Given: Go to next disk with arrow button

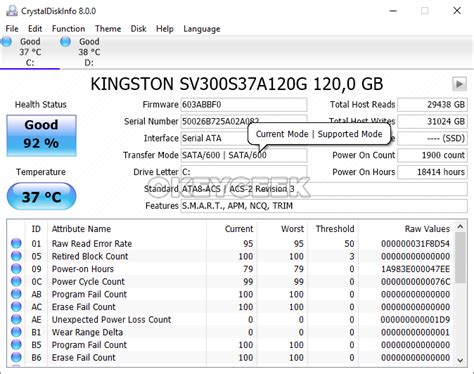Looking at the screenshot, I should (x=459, y=84).
